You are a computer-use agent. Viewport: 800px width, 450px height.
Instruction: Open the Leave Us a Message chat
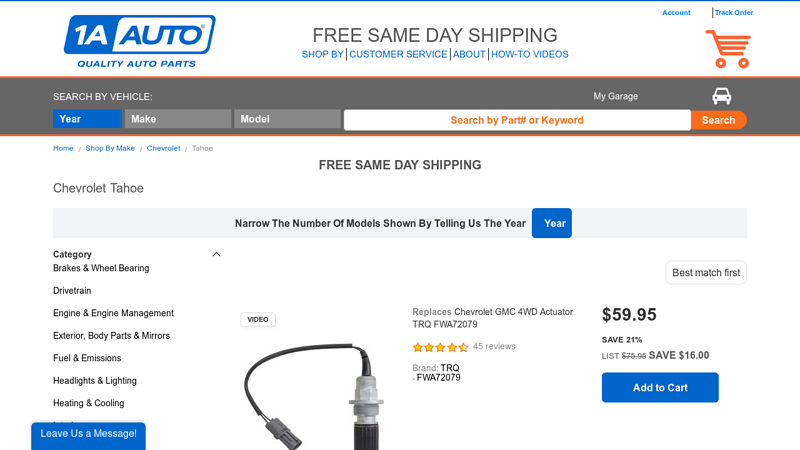point(88,434)
